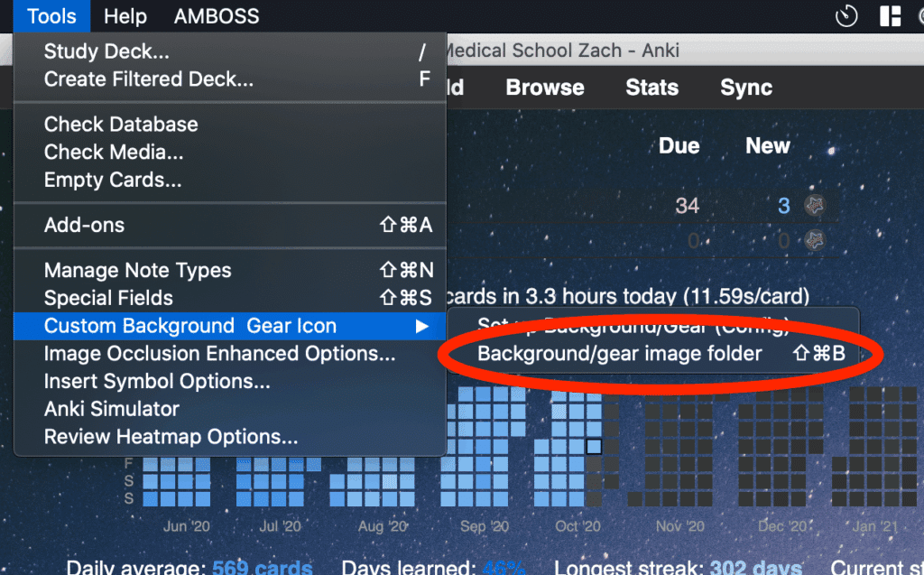Click the window layout icon in menu bar

(x=891, y=16)
